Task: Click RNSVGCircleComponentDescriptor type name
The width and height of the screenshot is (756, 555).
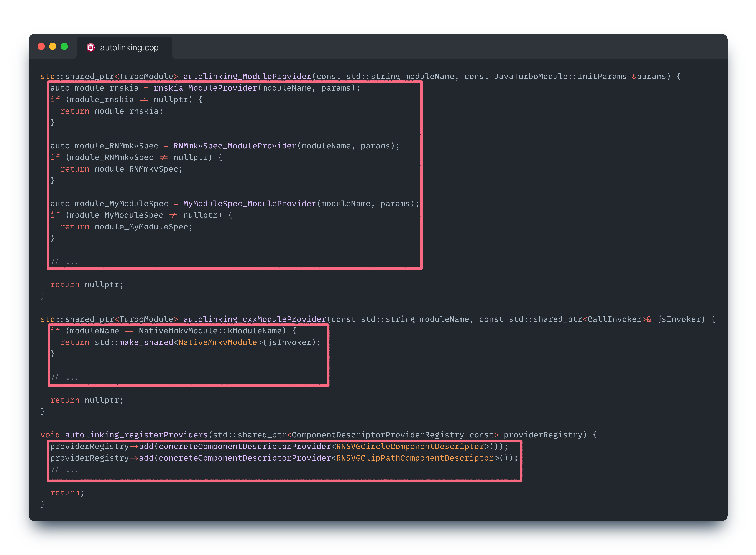Action: tap(410, 447)
